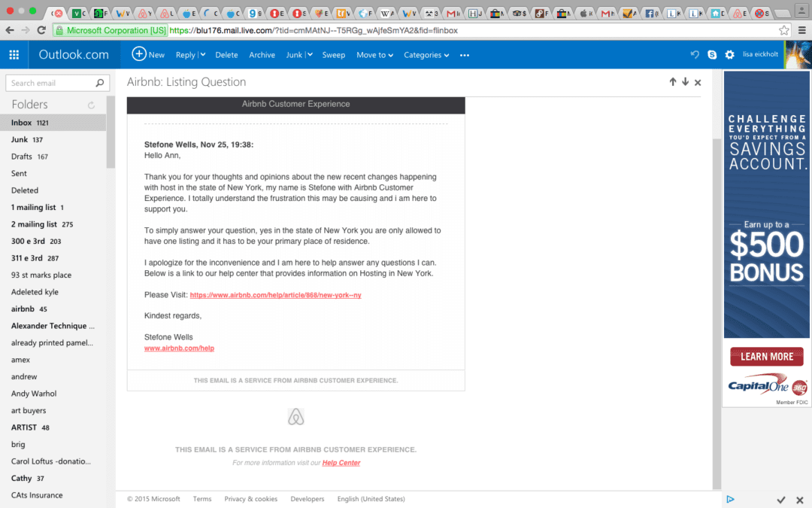Expand the Junk dropdown arrow
This screenshot has width=812, height=508.
pyautogui.click(x=309, y=54)
